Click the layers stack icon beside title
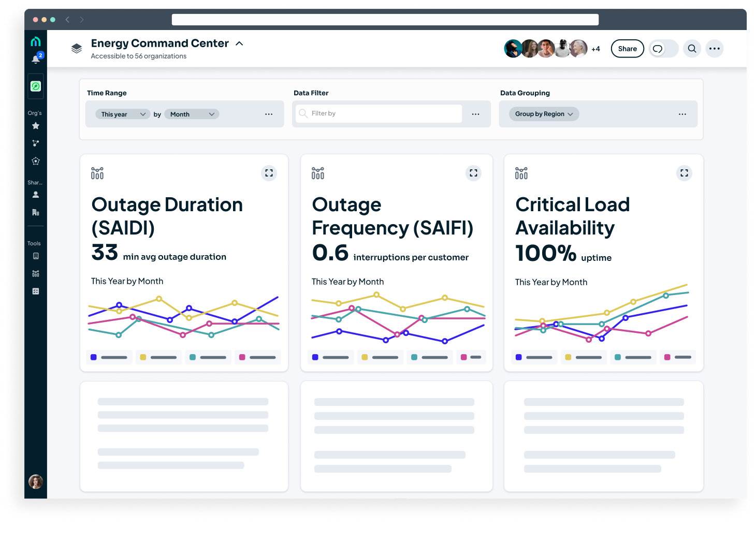 tap(77, 49)
